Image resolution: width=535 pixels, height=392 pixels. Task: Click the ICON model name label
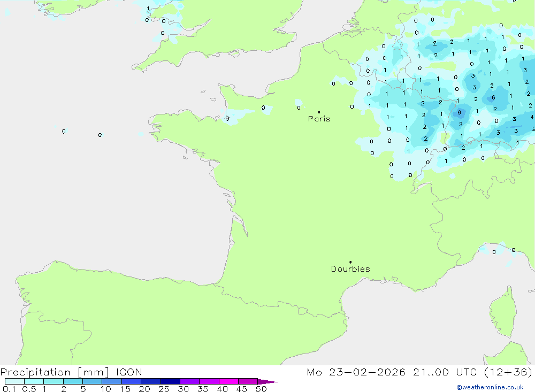pos(129,372)
